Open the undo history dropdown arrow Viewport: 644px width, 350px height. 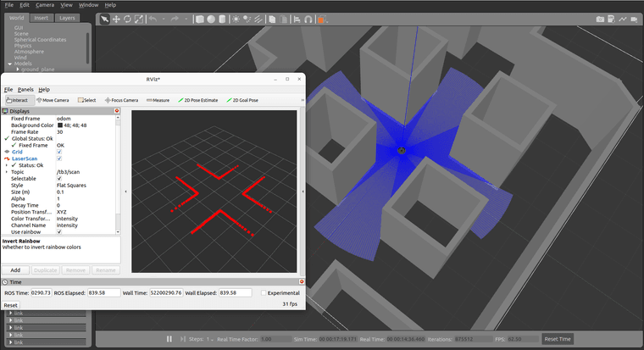[164, 19]
